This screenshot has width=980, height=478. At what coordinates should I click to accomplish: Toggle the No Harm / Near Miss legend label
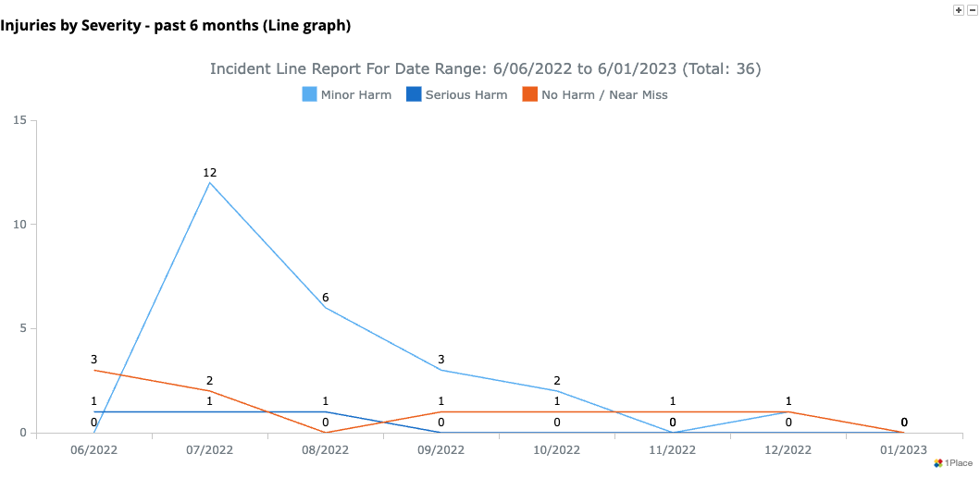pyautogui.click(x=604, y=94)
